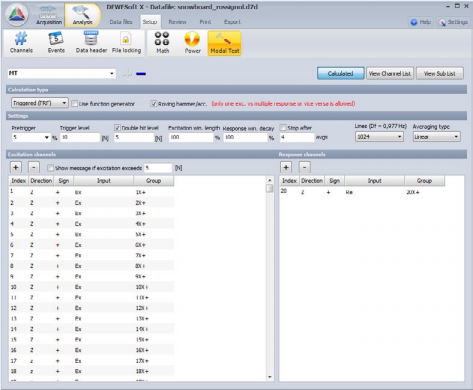This screenshot has width=473, height=390.
Task: Toggle Use function generator checkbox
Action: pos(75,104)
